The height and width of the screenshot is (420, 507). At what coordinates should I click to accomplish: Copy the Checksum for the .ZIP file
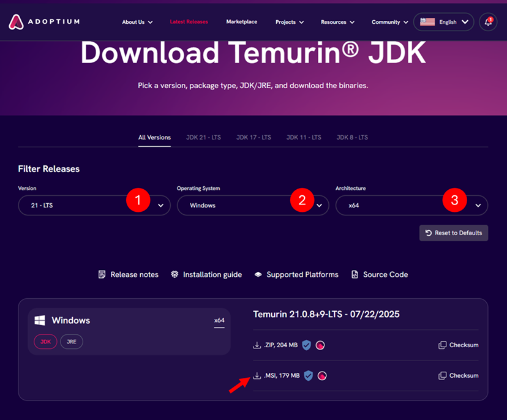pos(458,345)
